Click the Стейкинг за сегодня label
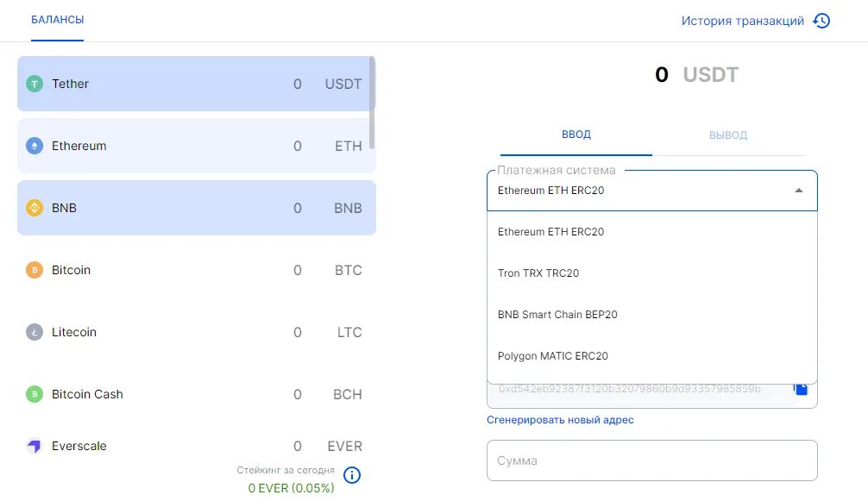The image size is (868, 501). tap(286, 470)
